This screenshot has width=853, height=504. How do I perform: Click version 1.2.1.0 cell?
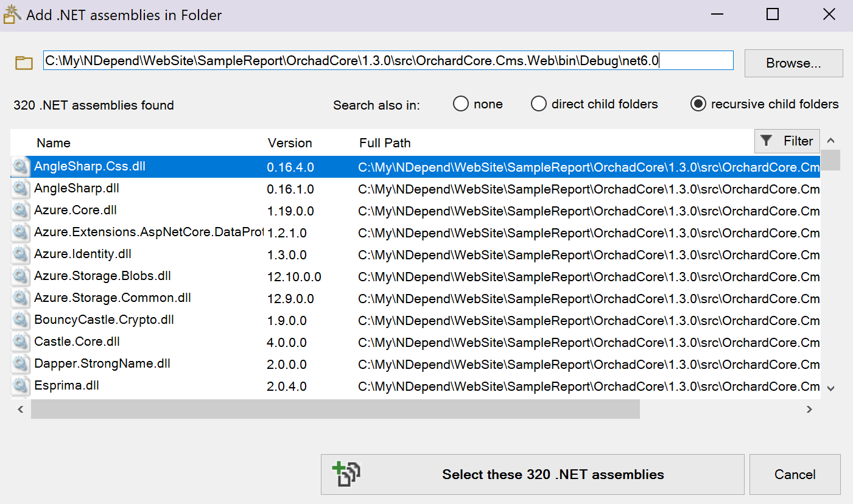coord(287,233)
